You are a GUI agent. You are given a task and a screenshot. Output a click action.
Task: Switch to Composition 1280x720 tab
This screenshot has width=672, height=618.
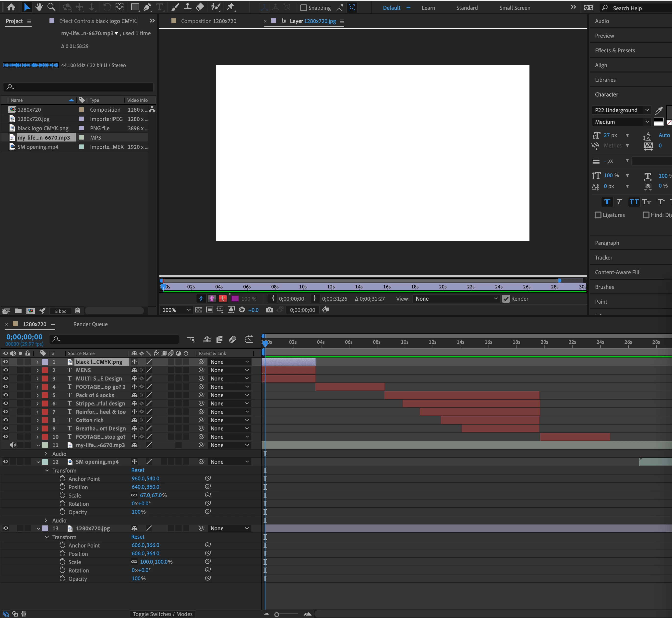tap(208, 21)
